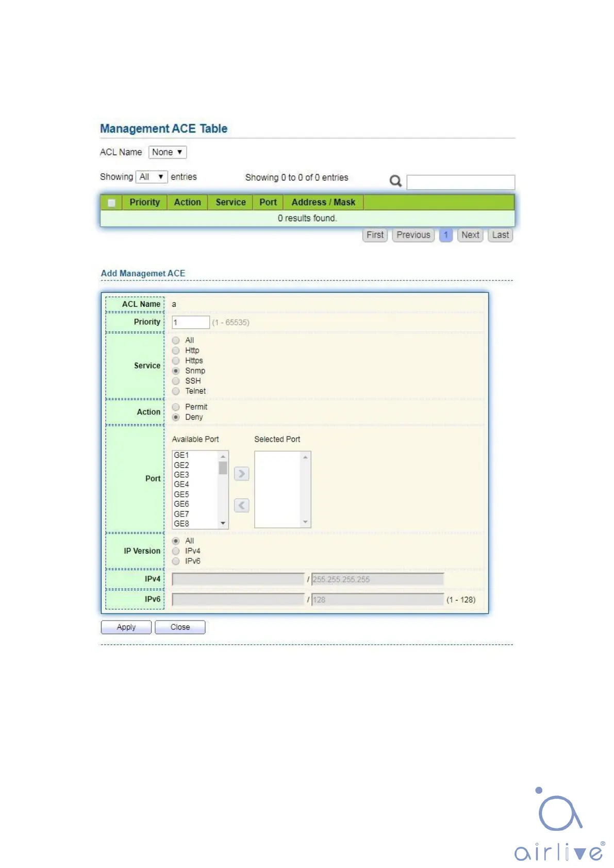This screenshot has height=868, width=614.
Task: Open the ACL Name dropdown
Action: [167, 153]
